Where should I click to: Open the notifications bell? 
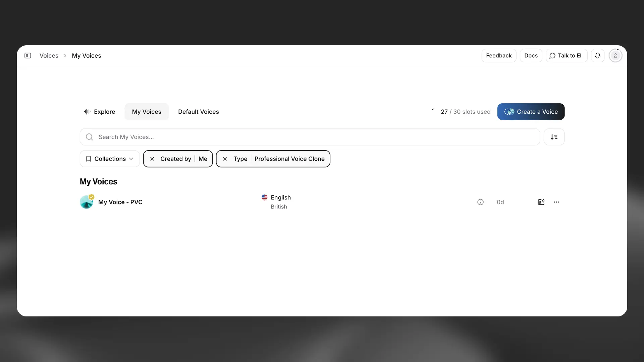pos(598,55)
